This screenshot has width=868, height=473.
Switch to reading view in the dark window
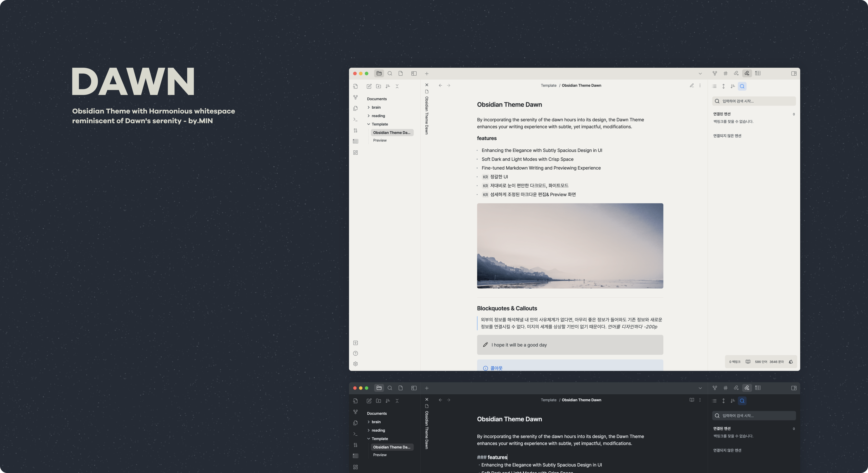point(691,400)
